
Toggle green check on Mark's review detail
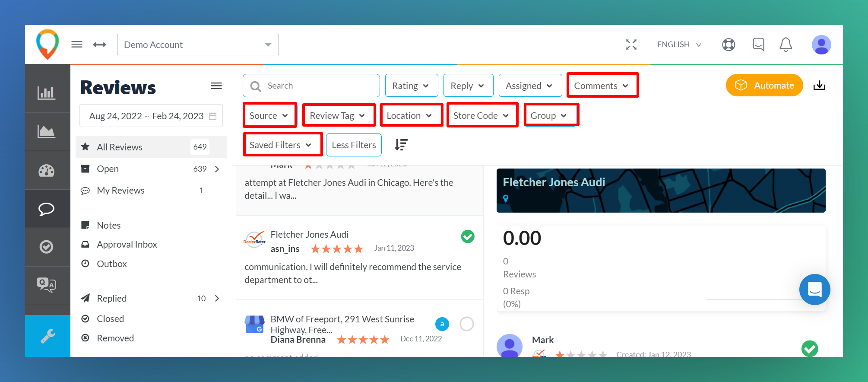click(810, 349)
